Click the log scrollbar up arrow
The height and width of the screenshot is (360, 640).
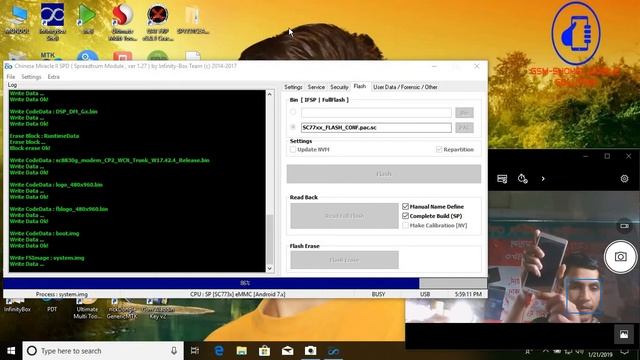pos(269,94)
